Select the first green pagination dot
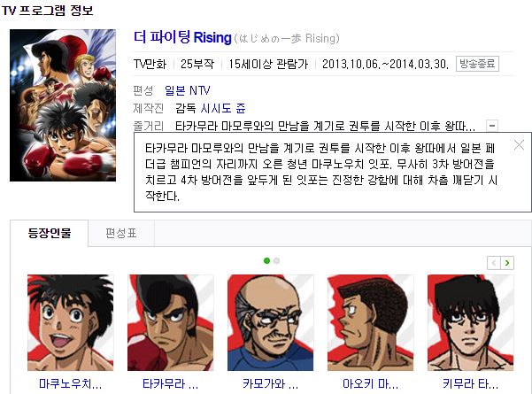 point(266,260)
